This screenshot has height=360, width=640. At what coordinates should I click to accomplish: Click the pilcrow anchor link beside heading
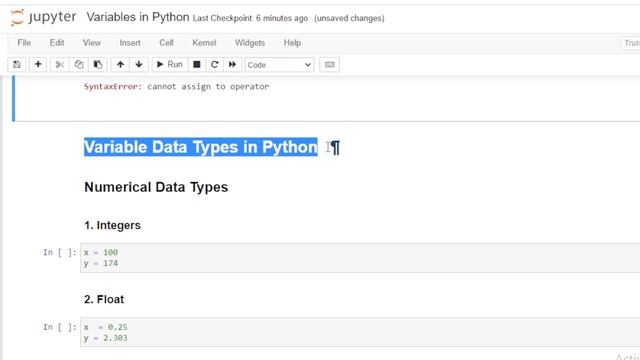pos(335,147)
